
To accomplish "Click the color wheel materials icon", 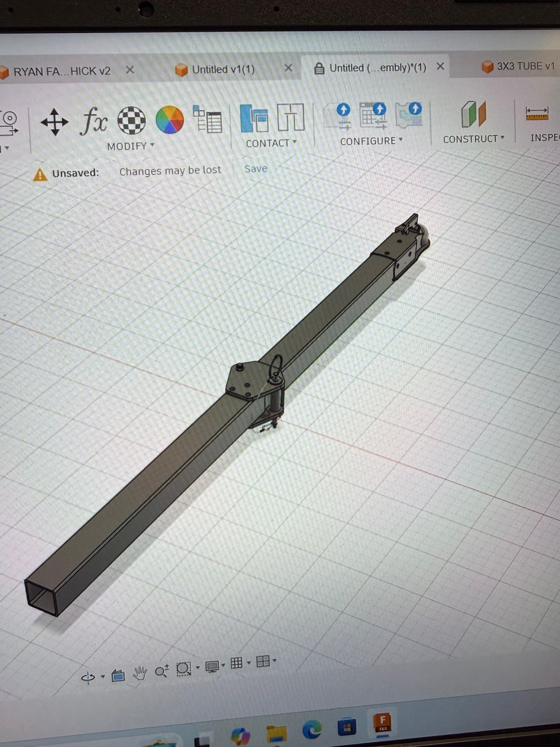I will 169,120.
